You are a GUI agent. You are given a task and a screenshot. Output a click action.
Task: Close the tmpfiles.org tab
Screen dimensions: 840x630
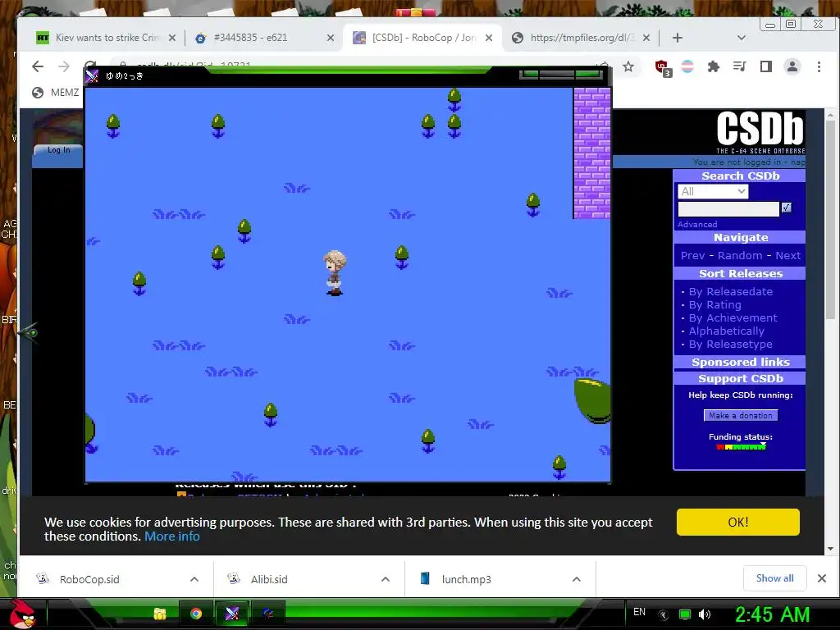click(x=646, y=38)
